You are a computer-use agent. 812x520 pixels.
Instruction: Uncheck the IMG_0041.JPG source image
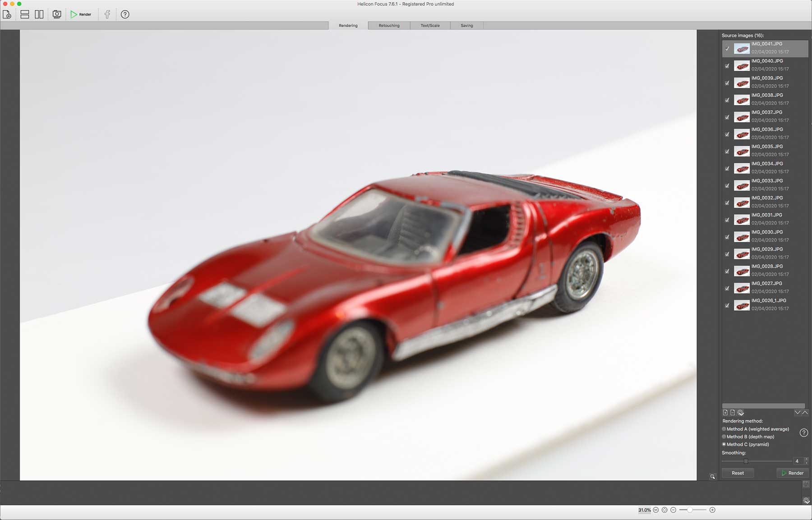pyautogui.click(x=727, y=48)
